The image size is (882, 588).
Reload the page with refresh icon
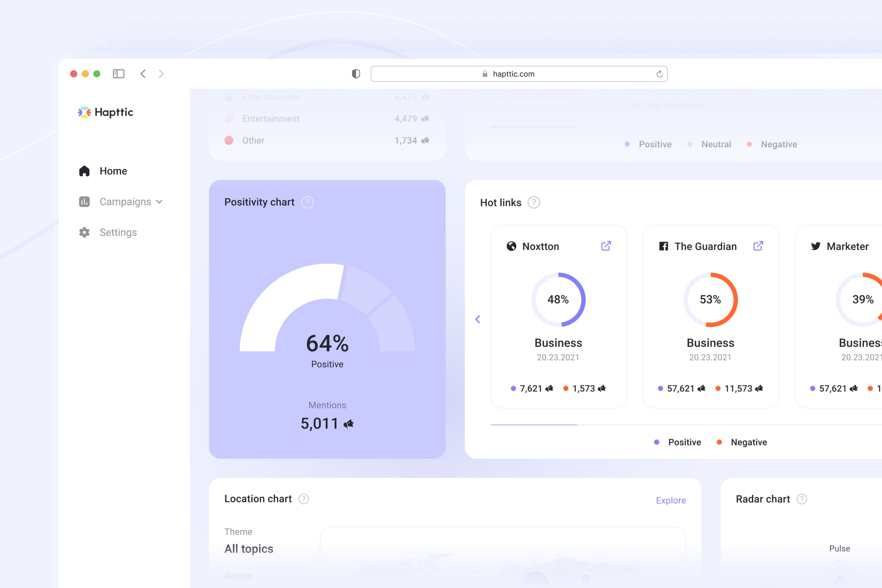(659, 74)
